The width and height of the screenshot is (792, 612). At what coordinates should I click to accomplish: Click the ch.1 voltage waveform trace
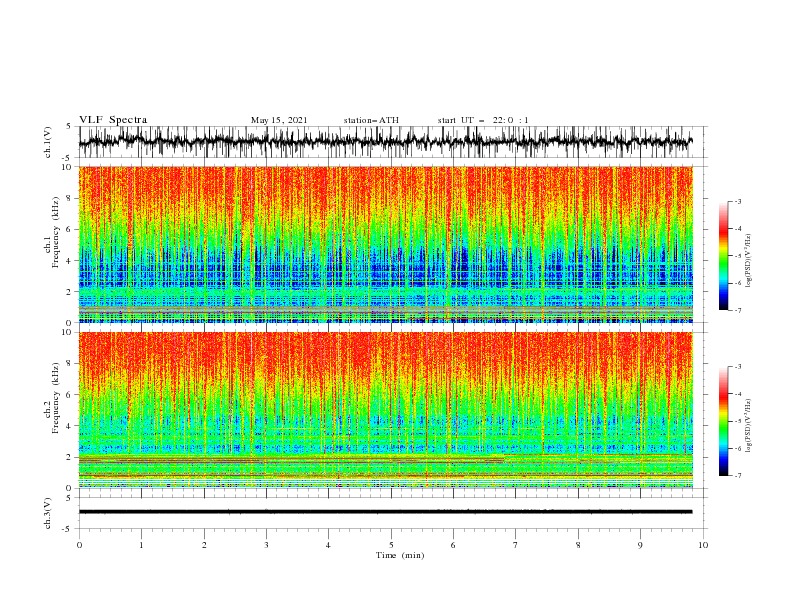[x=385, y=141]
